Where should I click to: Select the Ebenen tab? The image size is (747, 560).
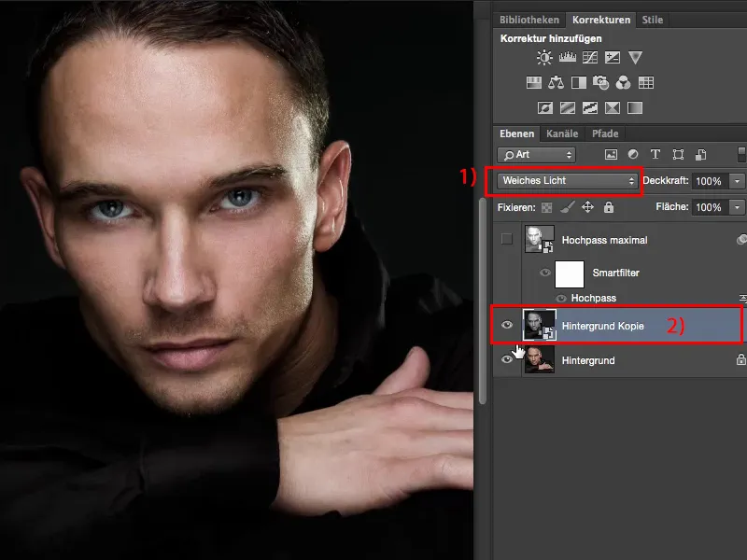pyautogui.click(x=517, y=133)
